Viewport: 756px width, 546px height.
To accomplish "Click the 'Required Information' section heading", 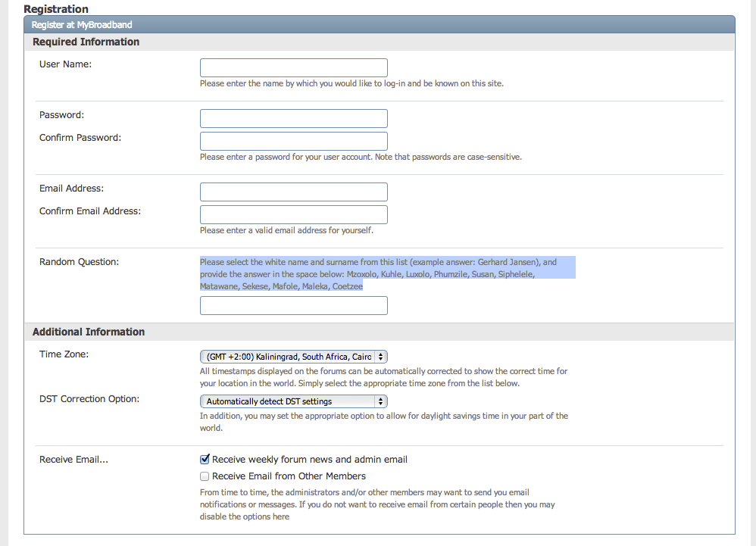I will pos(86,42).
